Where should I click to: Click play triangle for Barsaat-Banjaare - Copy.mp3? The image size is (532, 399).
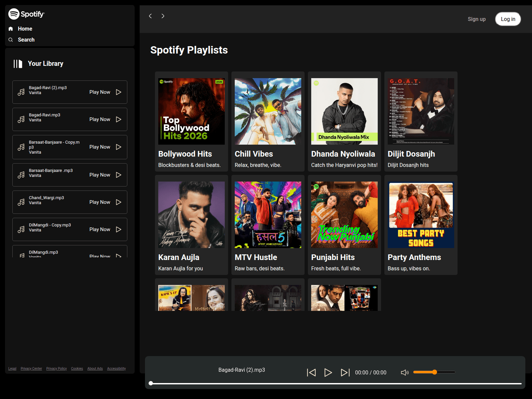[x=119, y=147]
